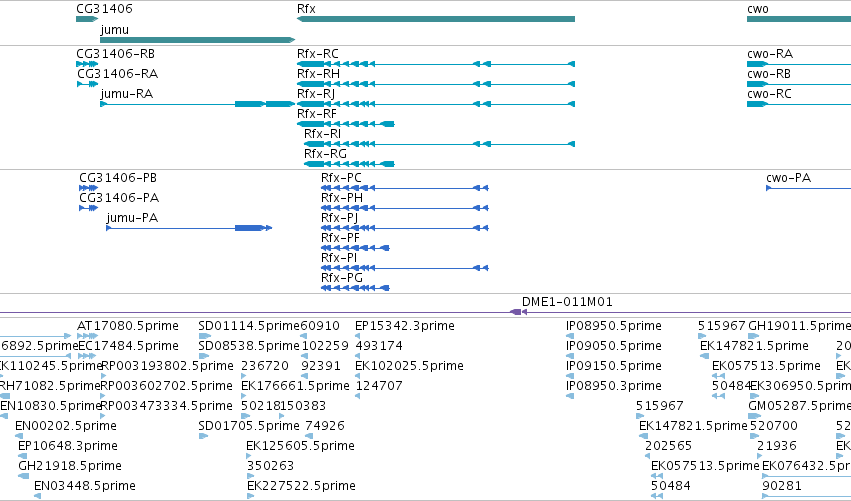851x501 pixels.
Task: Open the Rfx-RI transcript
Action: click(x=322, y=134)
